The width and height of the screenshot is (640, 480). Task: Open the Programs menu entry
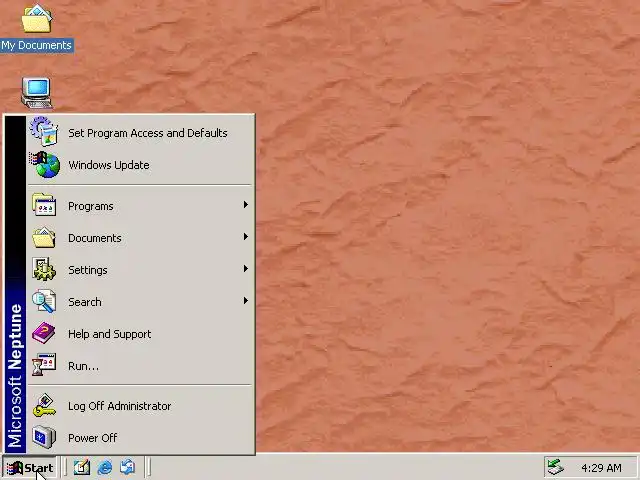click(140, 206)
